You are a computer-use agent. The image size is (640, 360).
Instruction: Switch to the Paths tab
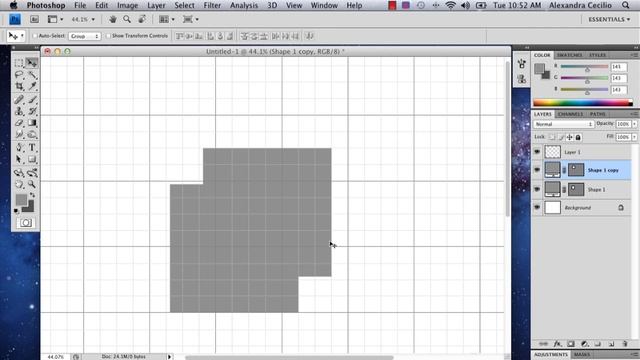pyautogui.click(x=597, y=114)
